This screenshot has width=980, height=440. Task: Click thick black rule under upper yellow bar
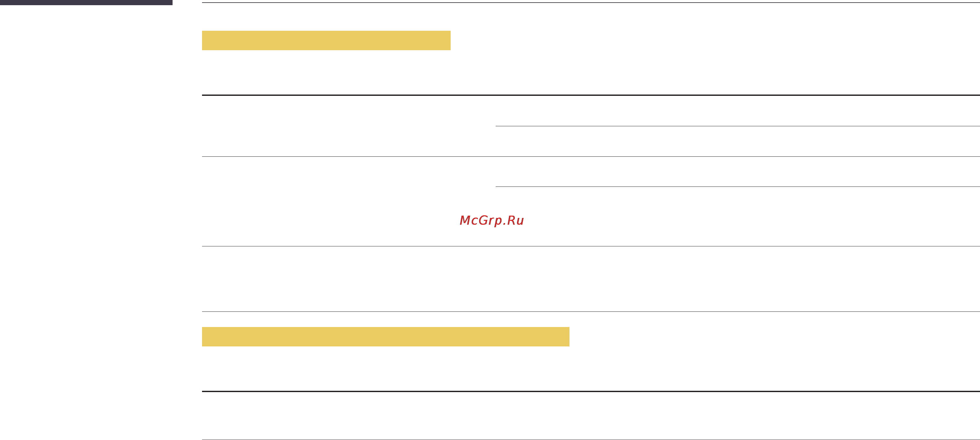[x=591, y=95]
